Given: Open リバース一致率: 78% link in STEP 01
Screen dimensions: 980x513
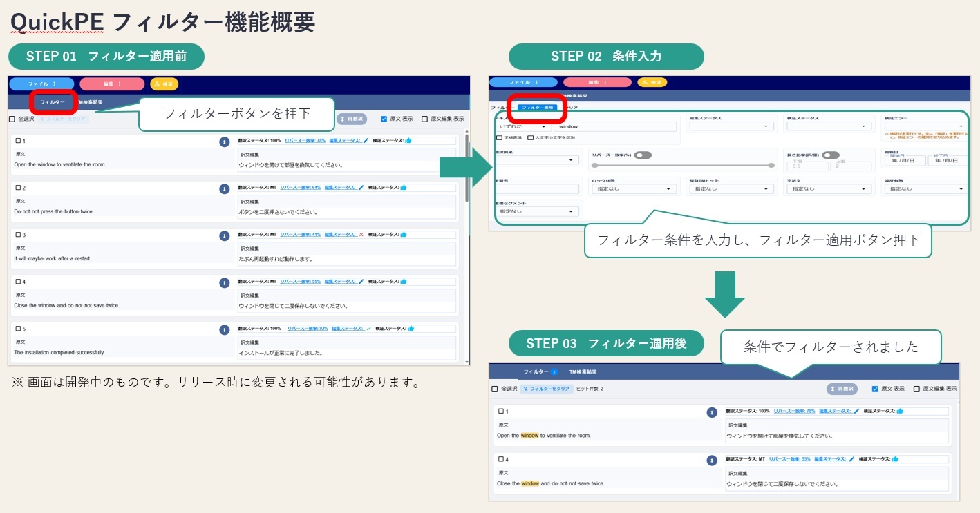Looking at the screenshot, I should [x=307, y=140].
